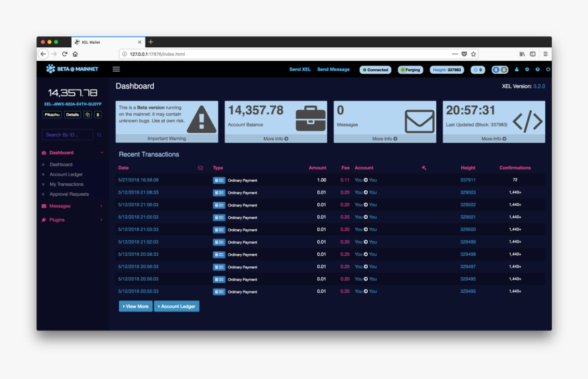Click the Account Ledger button below table

(176, 306)
